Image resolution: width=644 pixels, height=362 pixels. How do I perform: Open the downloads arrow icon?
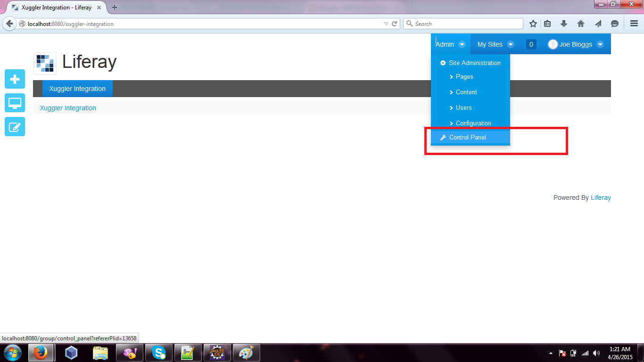tap(564, 23)
